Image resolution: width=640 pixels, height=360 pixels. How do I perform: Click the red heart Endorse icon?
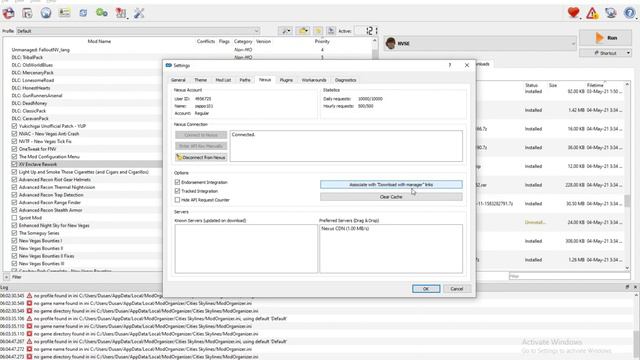pos(573,13)
